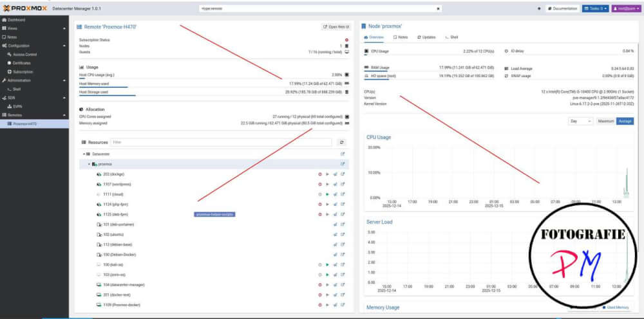
Task: Start guest 100 (kali-os)
Action: [327, 265]
